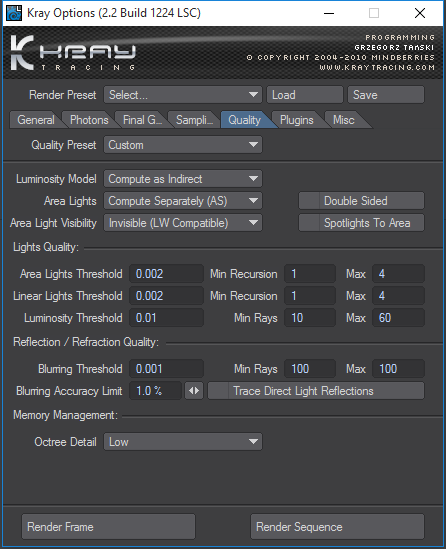Viewport: 446px width, 549px height.
Task: Toggle Spotlights To Area option
Action: [361, 223]
